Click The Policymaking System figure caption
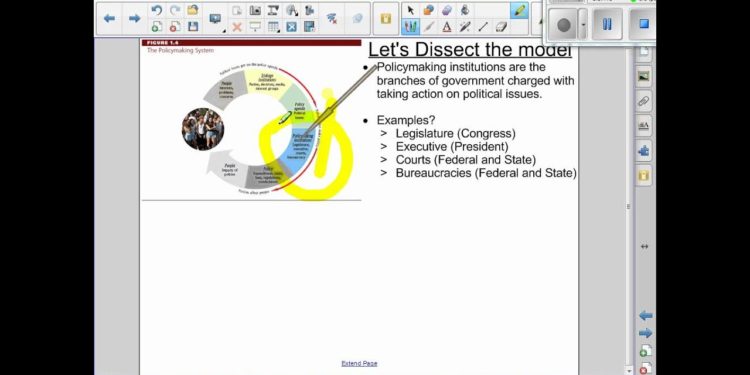 click(x=180, y=50)
